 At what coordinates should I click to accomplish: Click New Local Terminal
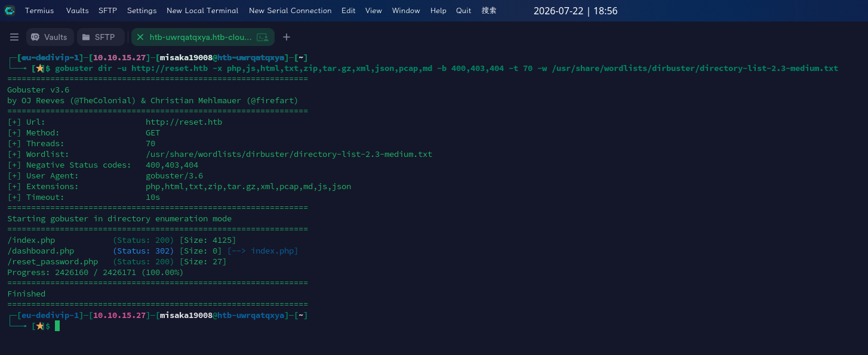202,11
